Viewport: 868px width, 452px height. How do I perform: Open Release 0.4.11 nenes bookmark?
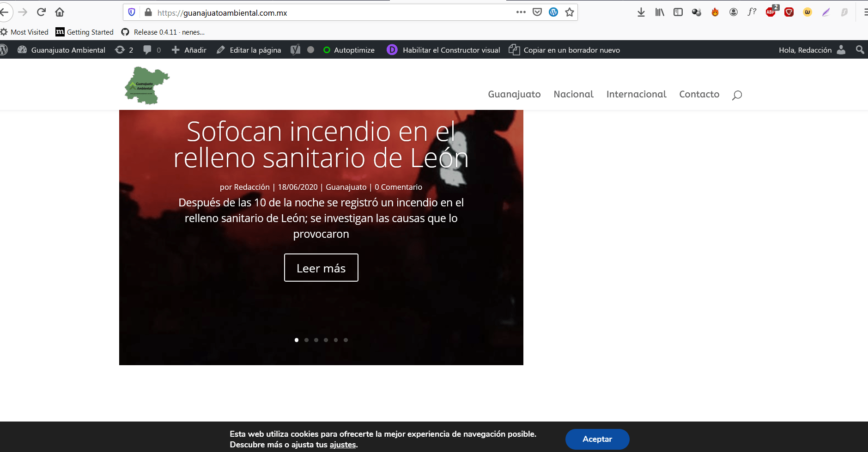tap(163, 32)
